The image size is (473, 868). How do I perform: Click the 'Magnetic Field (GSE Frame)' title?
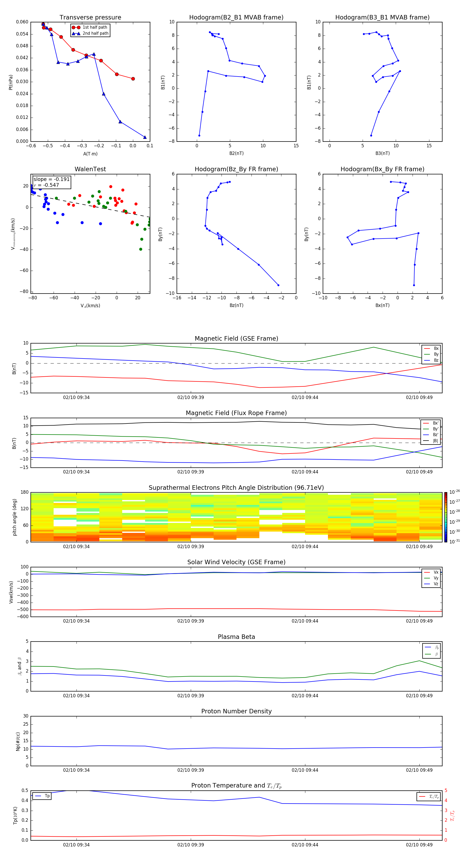coord(236,339)
